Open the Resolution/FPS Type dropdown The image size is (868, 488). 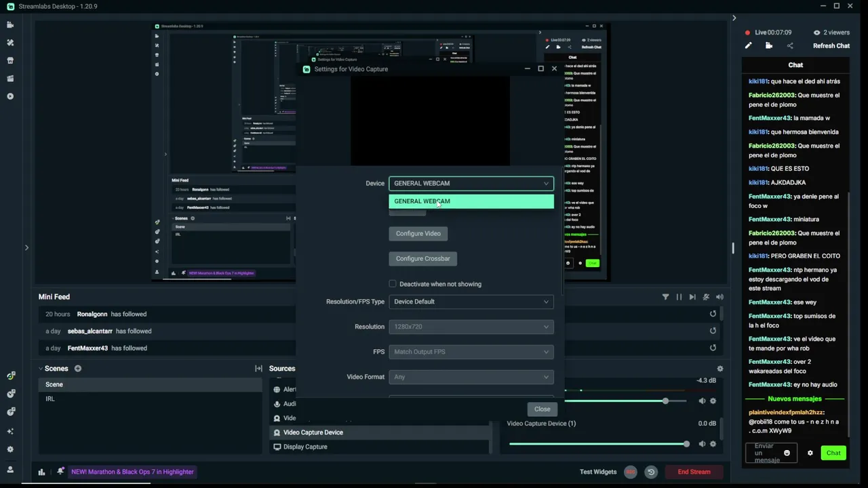click(x=471, y=302)
